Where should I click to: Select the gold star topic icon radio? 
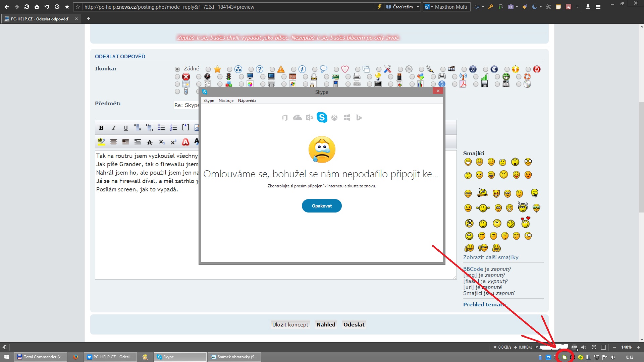pyautogui.click(x=208, y=69)
